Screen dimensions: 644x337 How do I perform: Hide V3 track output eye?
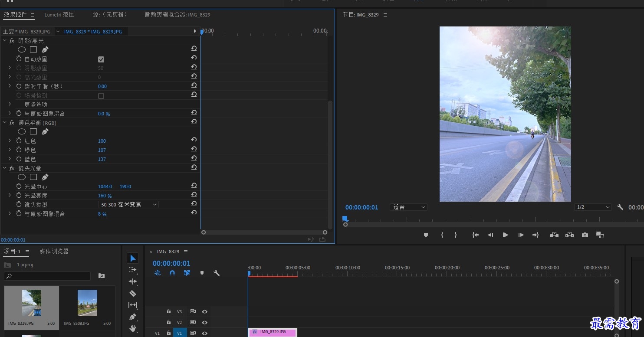204,311
